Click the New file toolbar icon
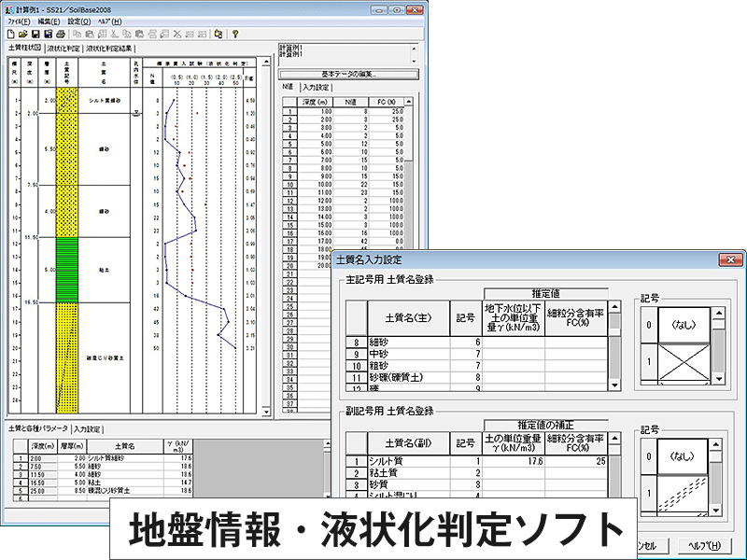This screenshot has height=560, width=747. (10, 34)
